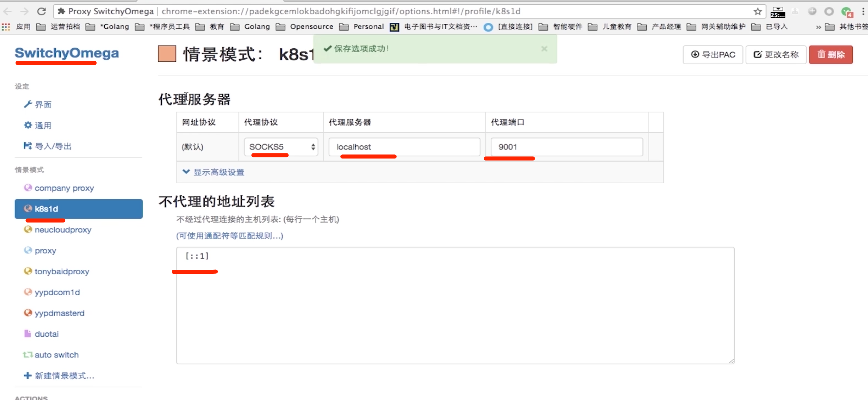Click the 导出PAC export button
Image resolution: width=868 pixels, height=400 pixels.
[x=713, y=55]
